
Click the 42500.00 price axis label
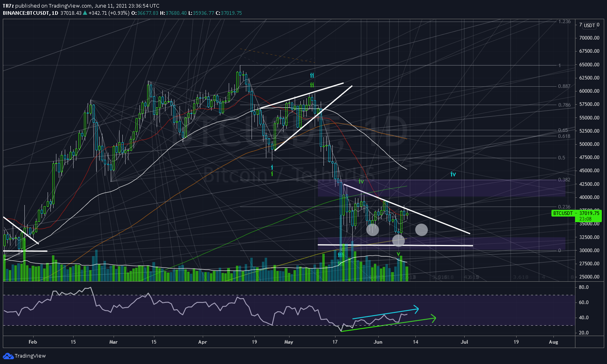(x=589, y=184)
